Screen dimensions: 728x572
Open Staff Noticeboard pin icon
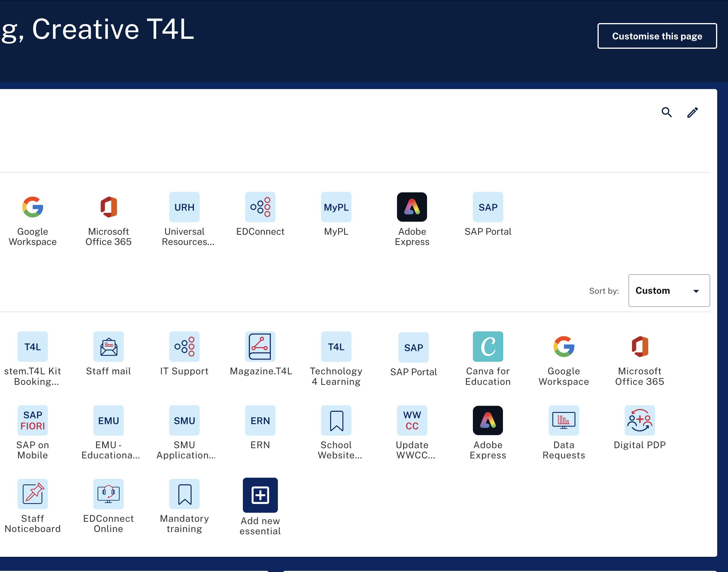[32, 494]
